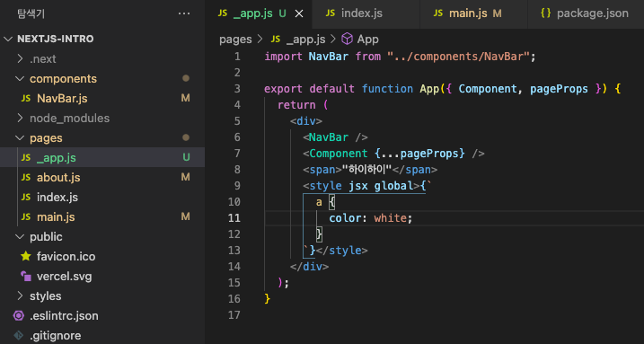Click the _app.js breadcrumb segment
This screenshot has width=644, height=344.
(x=305, y=40)
